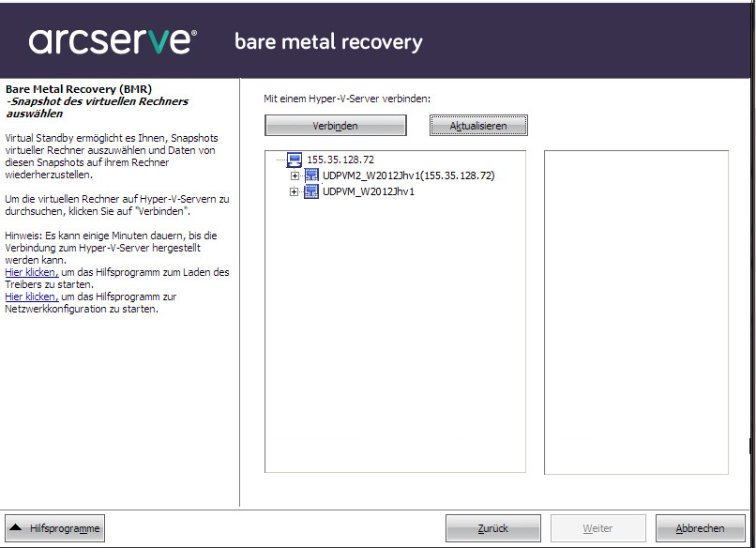Expand the UDPVM2_W2012Jhv1 tree node

click(x=295, y=175)
